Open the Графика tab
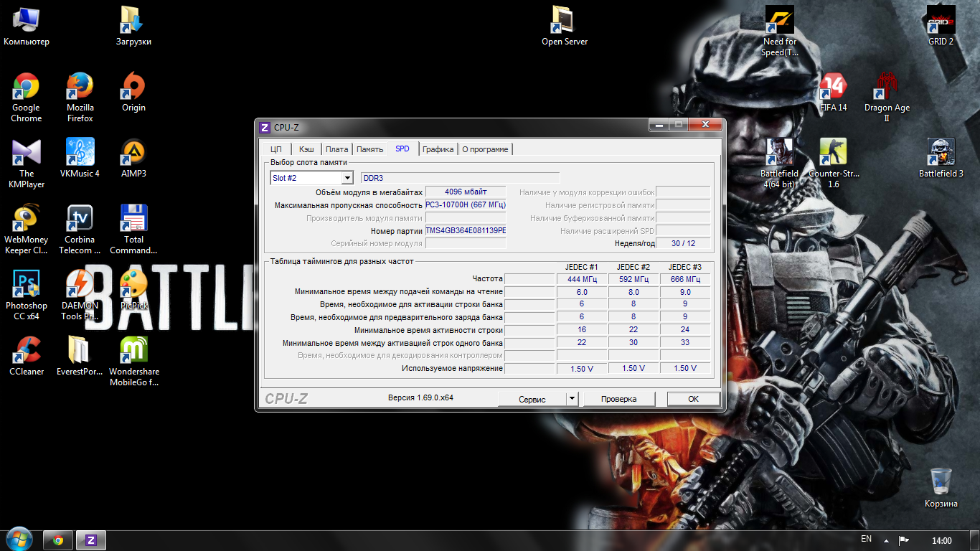The height and width of the screenshot is (551, 980). [x=438, y=149]
